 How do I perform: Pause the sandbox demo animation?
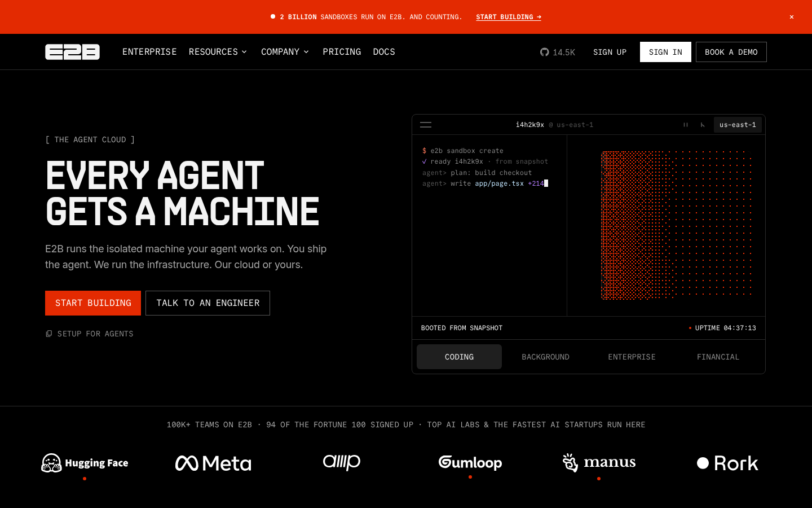point(686,125)
